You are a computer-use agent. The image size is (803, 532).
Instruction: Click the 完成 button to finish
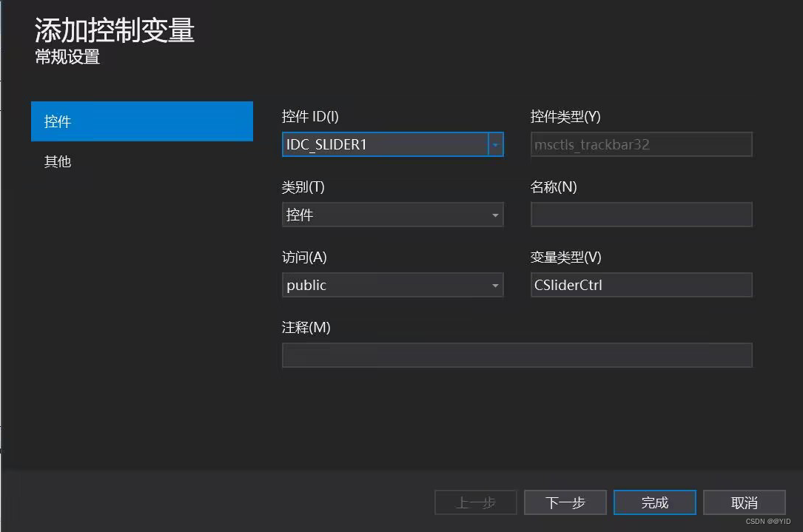654,502
